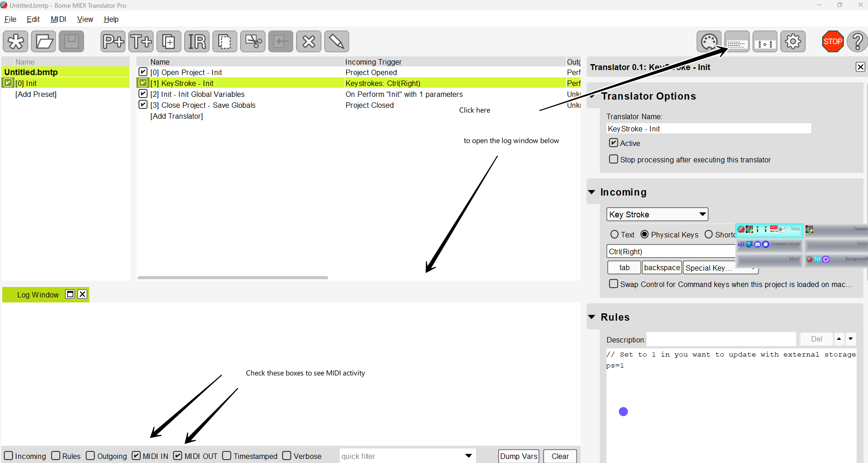Click Teams icon in Communications overlay group

pyautogui.click(x=741, y=244)
